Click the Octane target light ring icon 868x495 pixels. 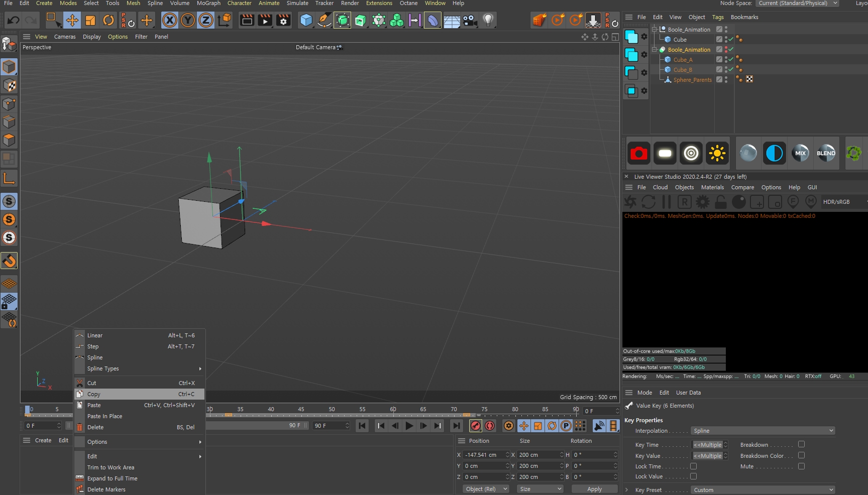(691, 153)
